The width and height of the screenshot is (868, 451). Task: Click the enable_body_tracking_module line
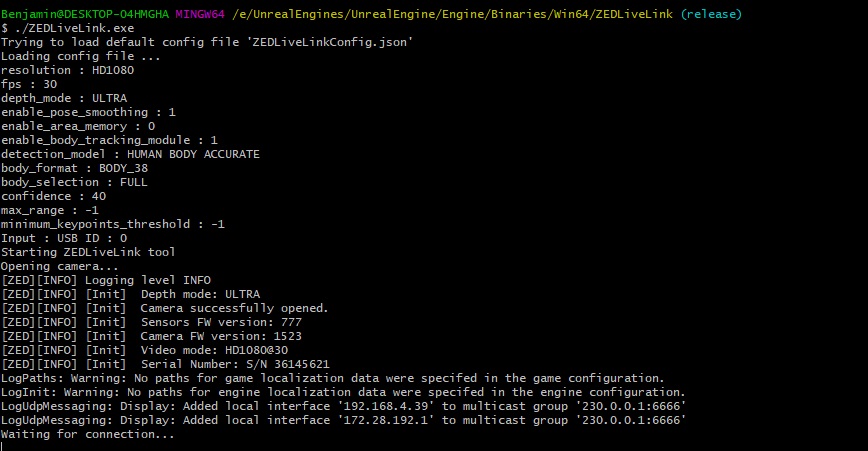coord(110,140)
